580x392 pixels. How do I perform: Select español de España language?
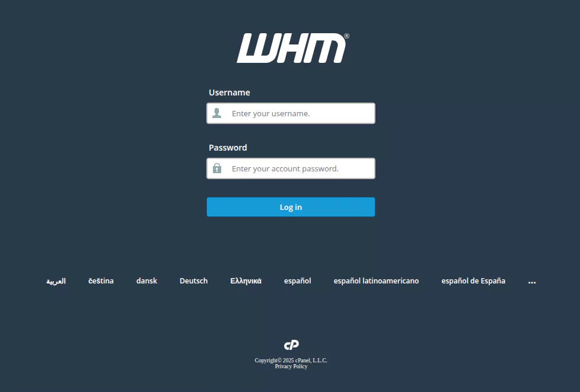[473, 281]
